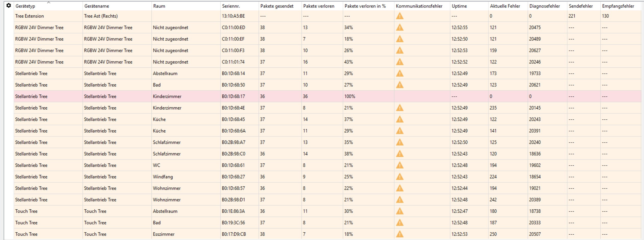The width and height of the screenshot is (644, 240).
Task: Click warning icon for Stellantrieb Tree B0:1D:68:6A
Action: pos(400,131)
